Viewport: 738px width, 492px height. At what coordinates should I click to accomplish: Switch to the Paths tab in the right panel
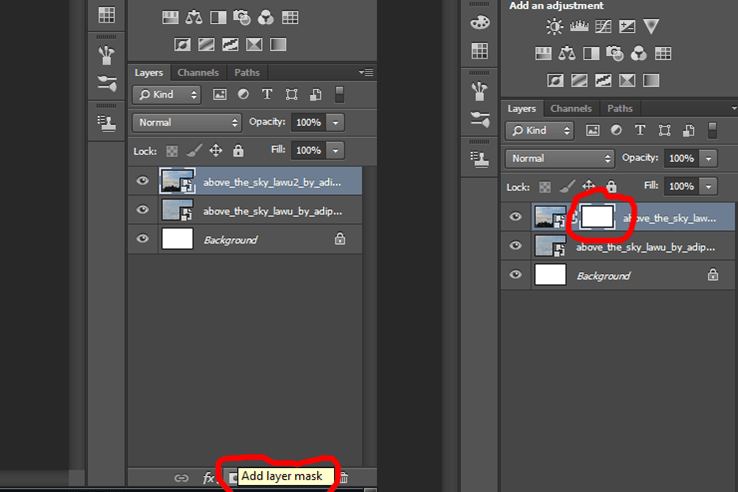coord(619,108)
